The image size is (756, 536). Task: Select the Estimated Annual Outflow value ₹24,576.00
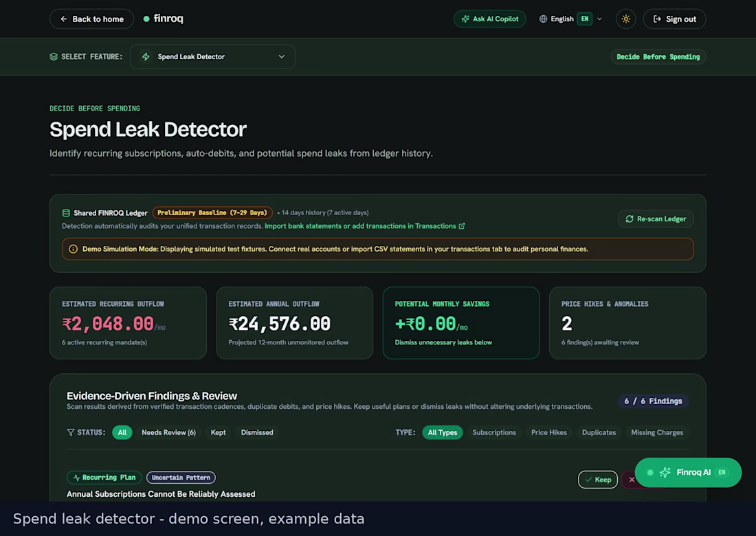[x=280, y=324]
